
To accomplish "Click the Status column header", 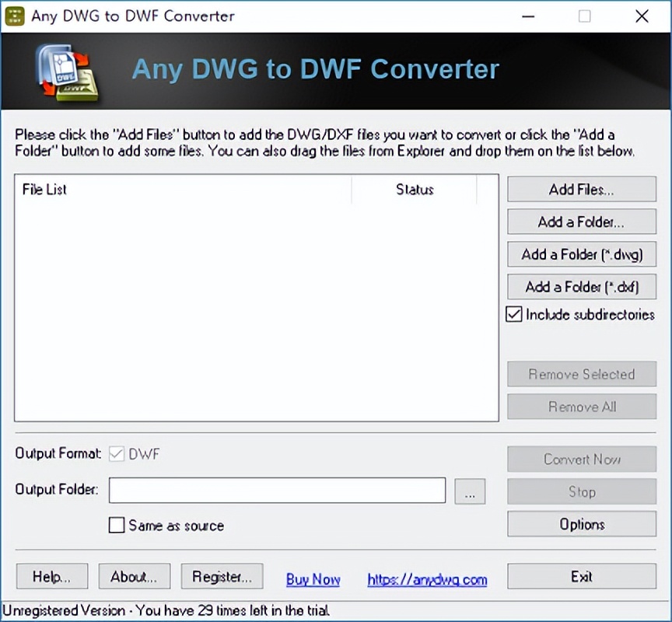I will click(415, 190).
